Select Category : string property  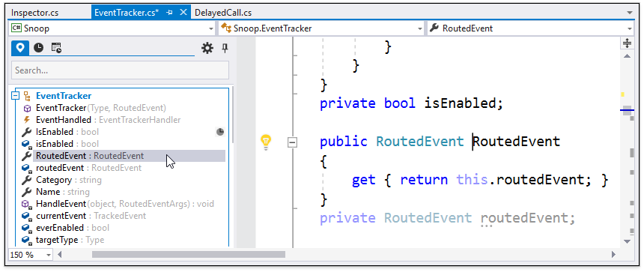[x=69, y=180]
